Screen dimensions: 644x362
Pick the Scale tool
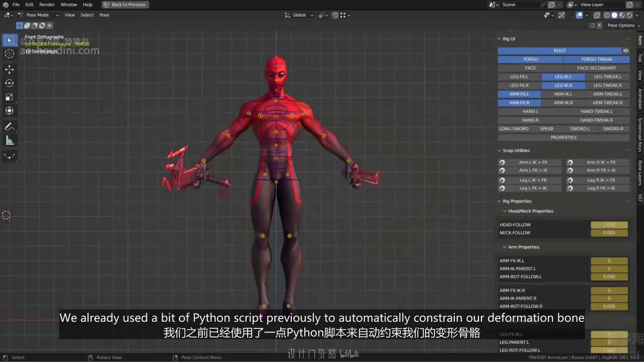click(x=9, y=97)
